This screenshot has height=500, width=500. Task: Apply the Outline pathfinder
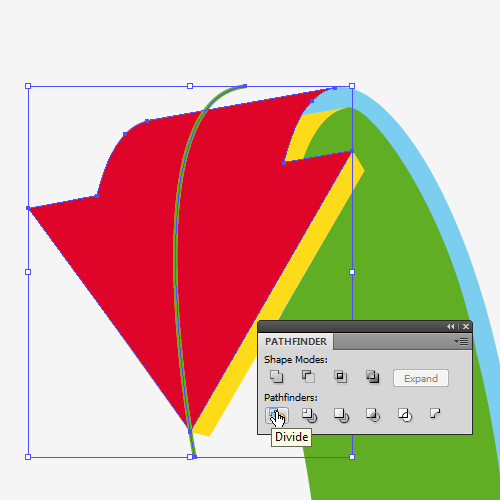(405, 415)
